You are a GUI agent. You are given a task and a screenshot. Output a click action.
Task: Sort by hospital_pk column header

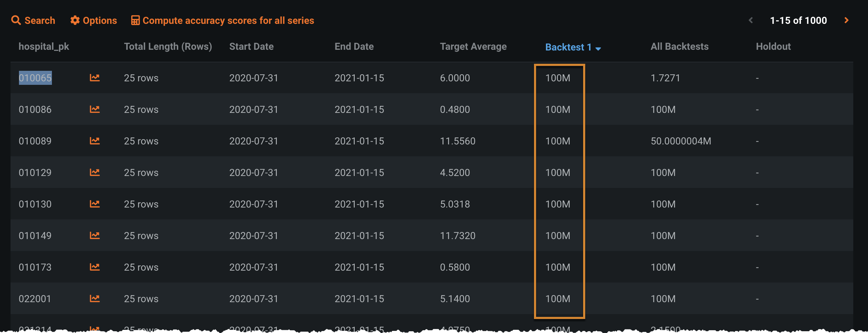44,47
